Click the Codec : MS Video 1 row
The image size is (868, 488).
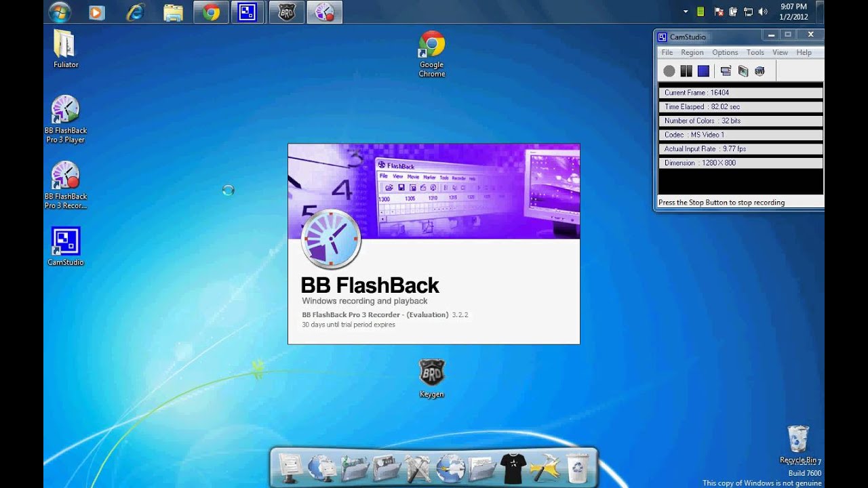tap(741, 135)
